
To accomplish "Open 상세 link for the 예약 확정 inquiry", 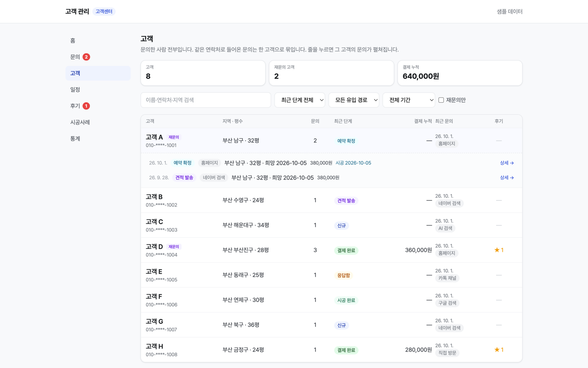I will point(507,163).
